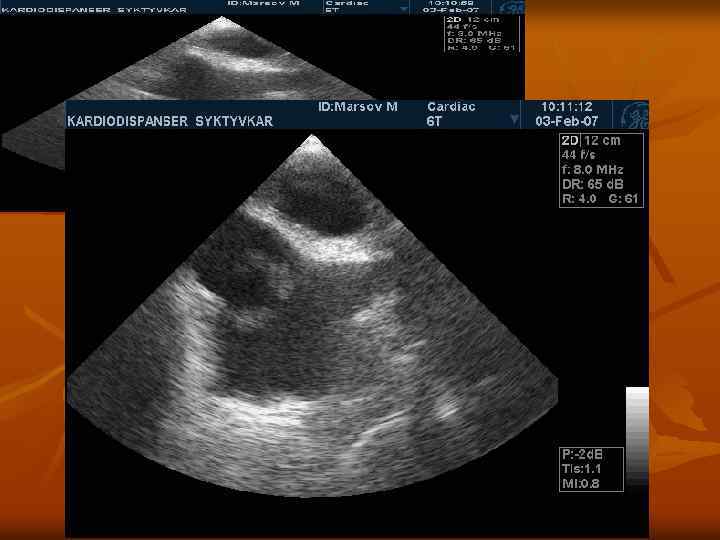Click the '44 f/s' frame rate value

point(579,155)
